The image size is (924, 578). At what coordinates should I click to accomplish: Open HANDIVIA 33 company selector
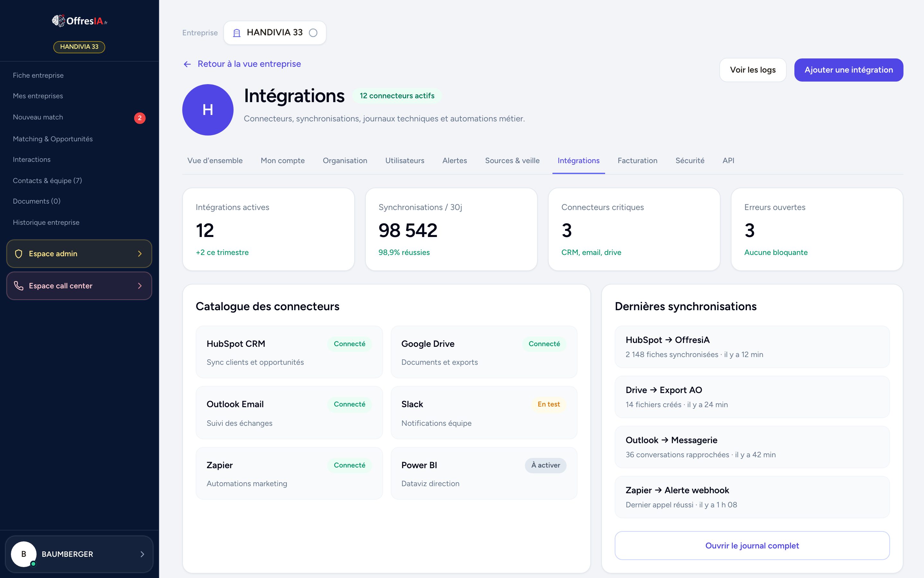(x=275, y=33)
